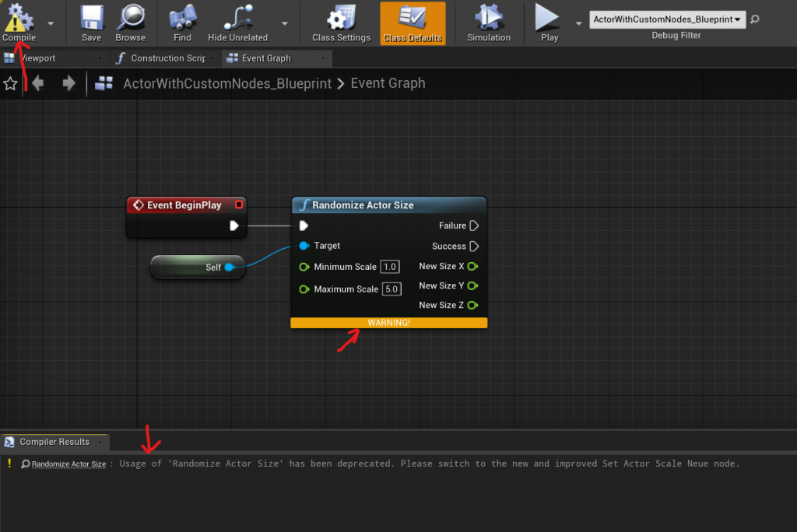797x532 pixels.
Task: Click the Hide Unrelated nodes icon
Action: 237,19
